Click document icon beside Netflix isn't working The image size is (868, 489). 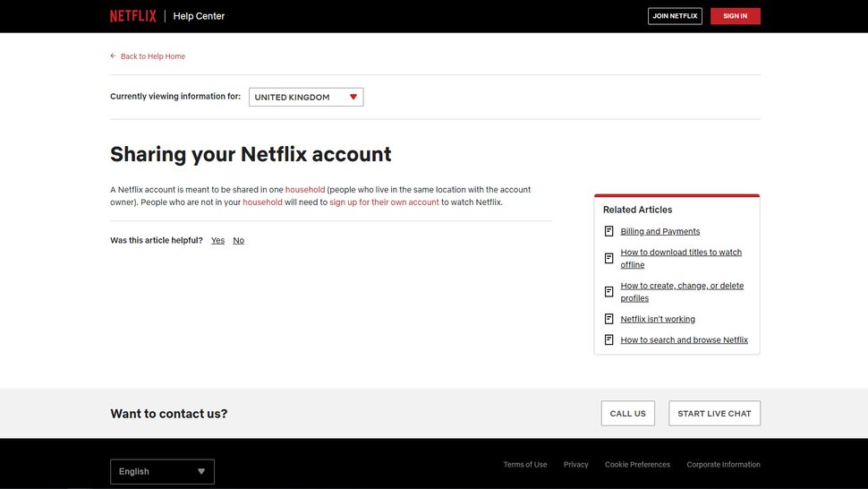tap(608, 319)
